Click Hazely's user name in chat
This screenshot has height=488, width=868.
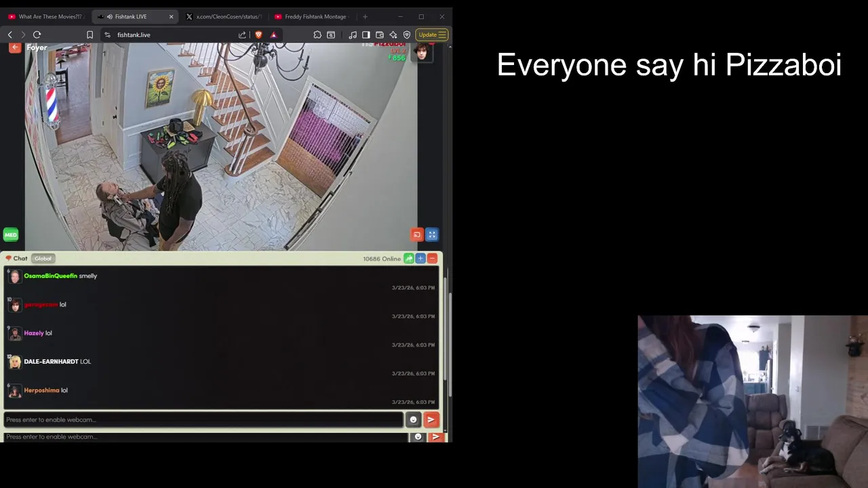[34, 333]
